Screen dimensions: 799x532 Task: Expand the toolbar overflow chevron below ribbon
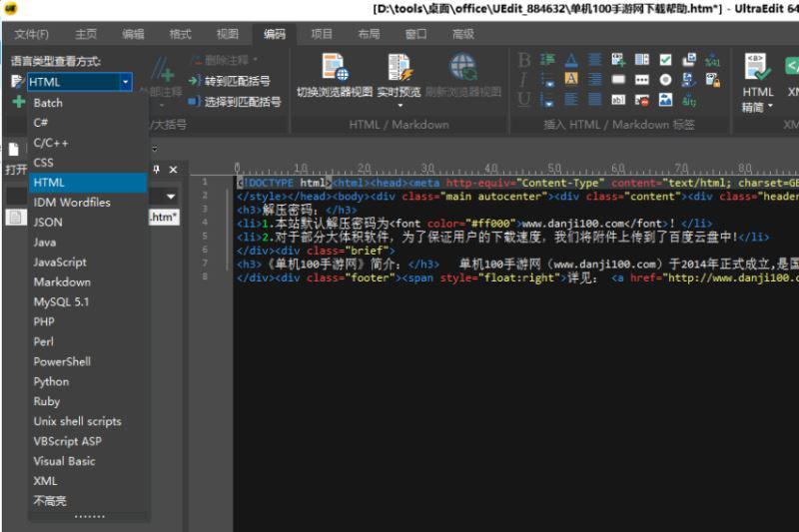tap(155, 149)
